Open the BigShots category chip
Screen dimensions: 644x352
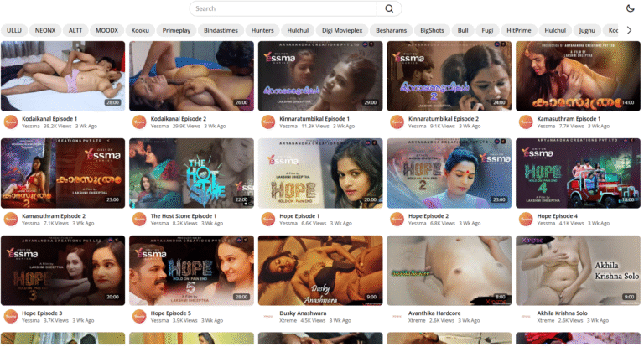[432, 30]
